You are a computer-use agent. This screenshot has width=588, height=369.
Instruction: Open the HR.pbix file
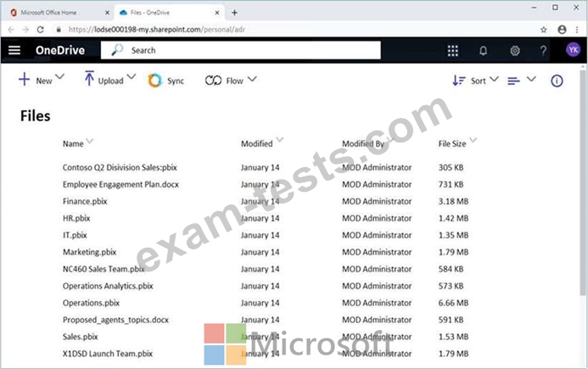click(76, 218)
